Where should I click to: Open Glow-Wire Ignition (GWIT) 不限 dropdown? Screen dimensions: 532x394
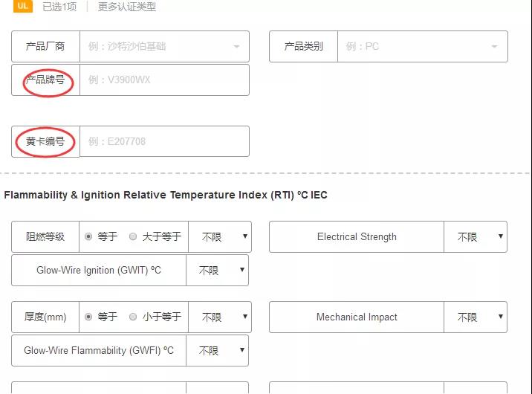pyautogui.click(x=217, y=271)
